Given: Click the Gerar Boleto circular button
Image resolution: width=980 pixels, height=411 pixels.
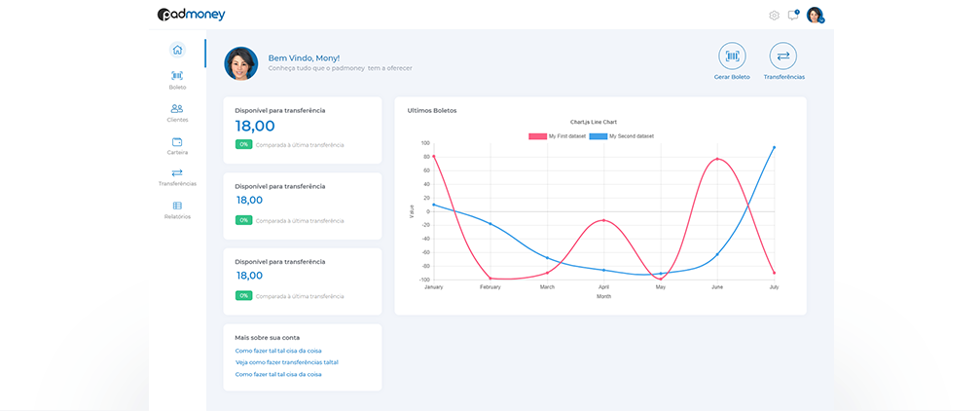Looking at the screenshot, I should (732, 56).
